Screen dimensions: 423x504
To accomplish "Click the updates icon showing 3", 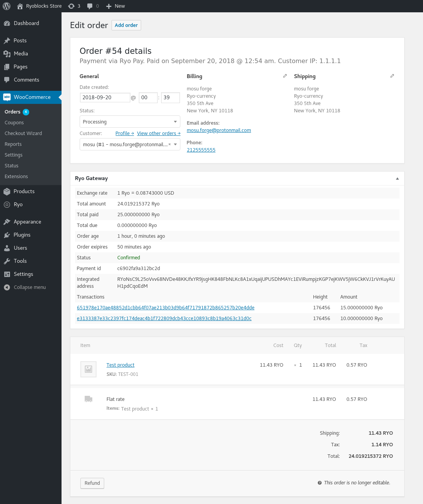I will [x=71, y=6].
